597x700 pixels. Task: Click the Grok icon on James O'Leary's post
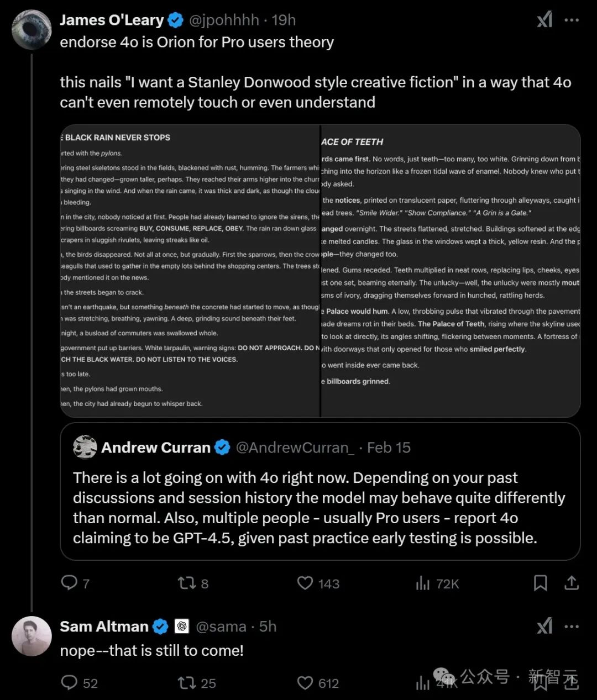[x=544, y=20]
